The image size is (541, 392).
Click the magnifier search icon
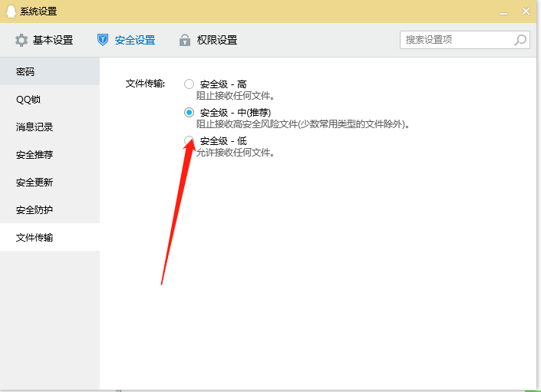point(520,40)
